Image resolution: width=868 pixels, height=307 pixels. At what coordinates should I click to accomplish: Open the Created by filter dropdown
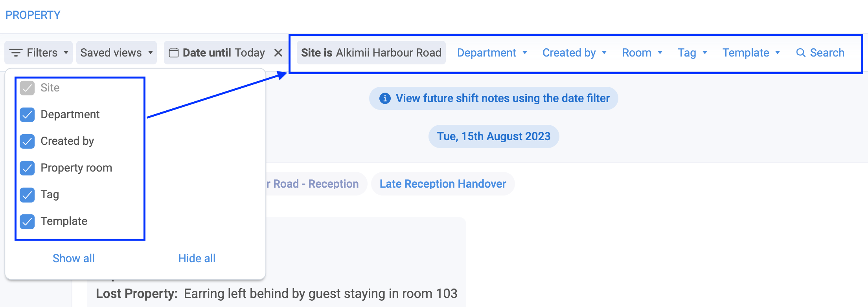click(575, 53)
